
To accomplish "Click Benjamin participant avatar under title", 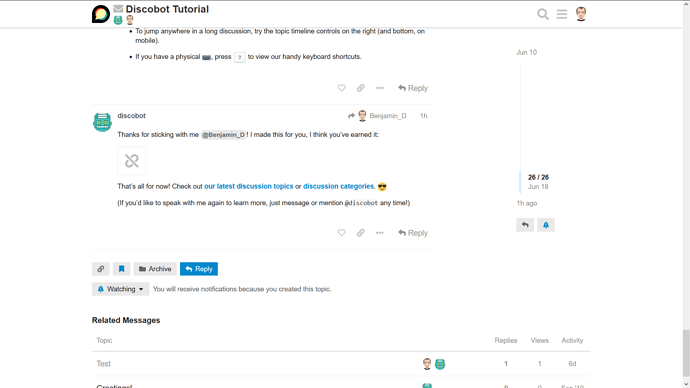I will [130, 20].
